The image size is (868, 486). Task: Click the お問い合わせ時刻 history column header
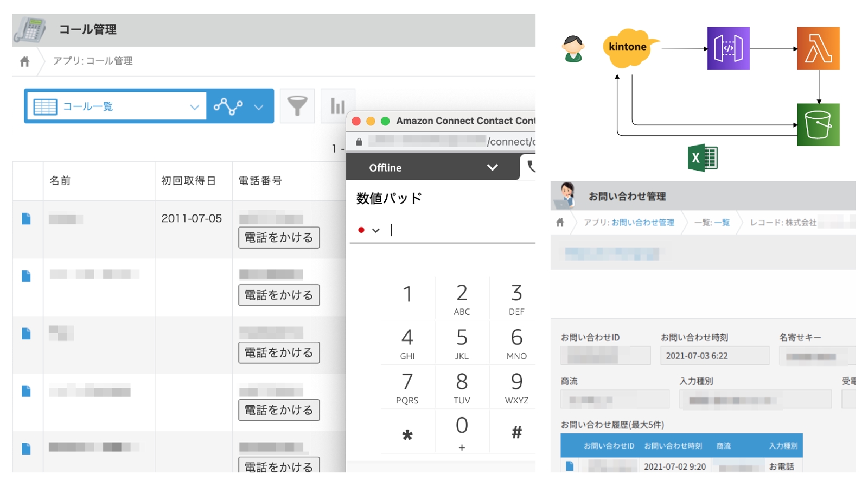(x=673, y=446)
